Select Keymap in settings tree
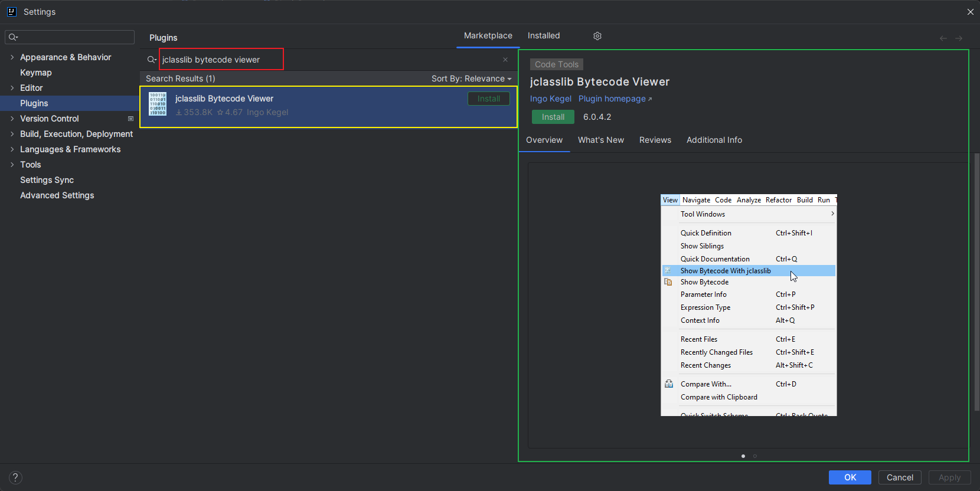 [36, 73]
